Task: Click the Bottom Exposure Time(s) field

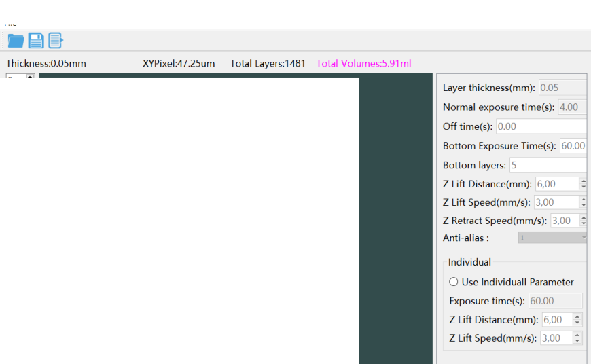Action: (573, 146)
